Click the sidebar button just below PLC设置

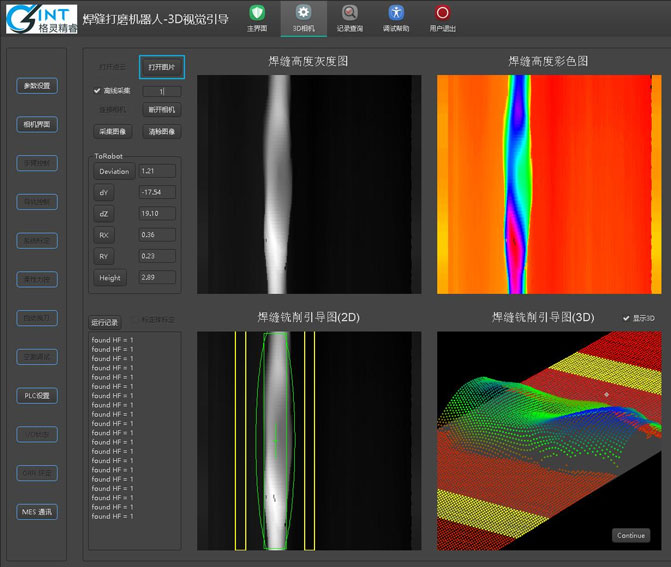(37, 434)
